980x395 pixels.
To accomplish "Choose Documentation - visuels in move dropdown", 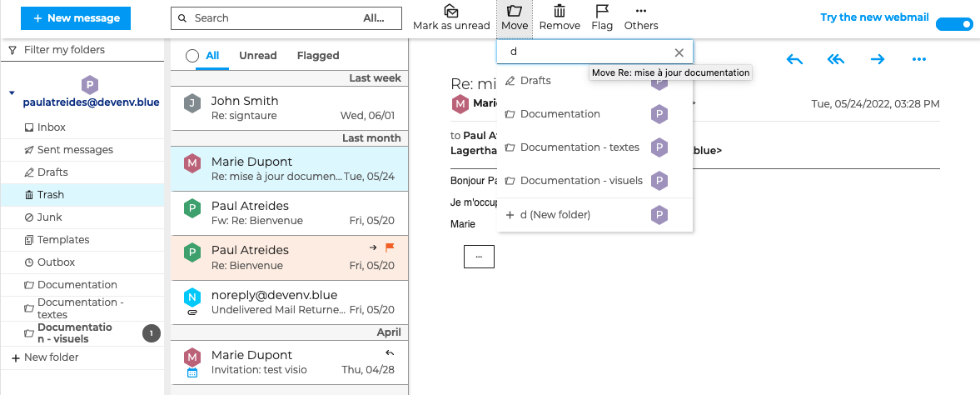I will [595, 180].
